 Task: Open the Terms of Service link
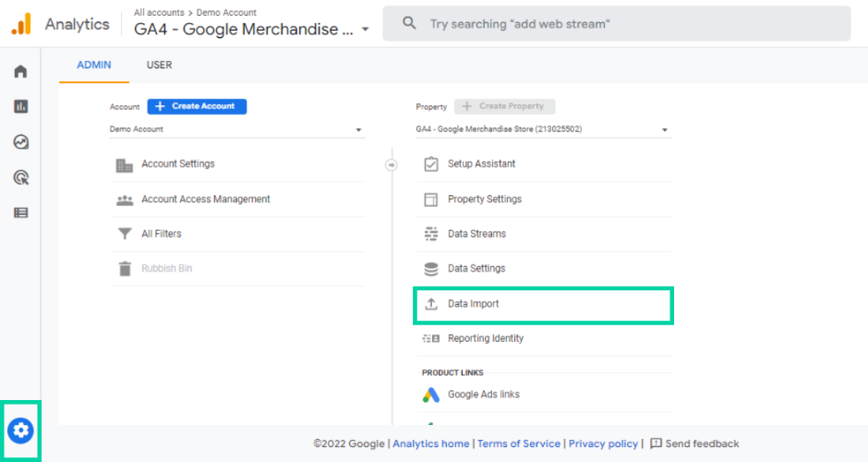click(x=518, y=444)
